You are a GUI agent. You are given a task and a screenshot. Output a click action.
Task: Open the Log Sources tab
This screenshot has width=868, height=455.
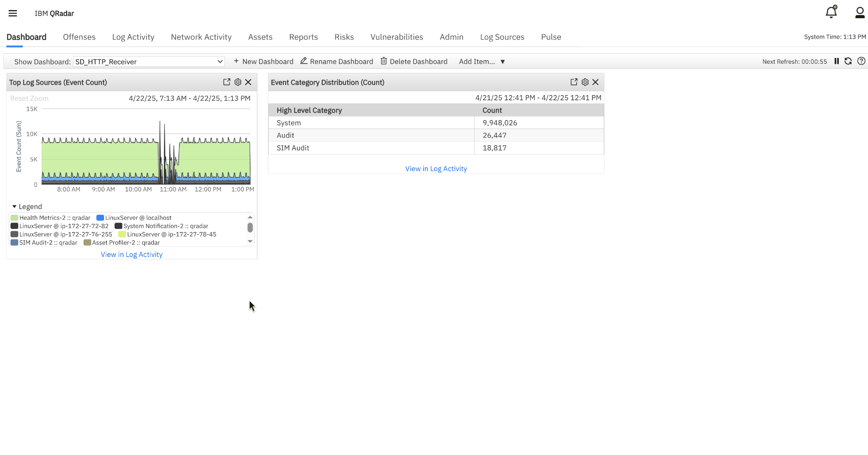[x=502, y=37]
